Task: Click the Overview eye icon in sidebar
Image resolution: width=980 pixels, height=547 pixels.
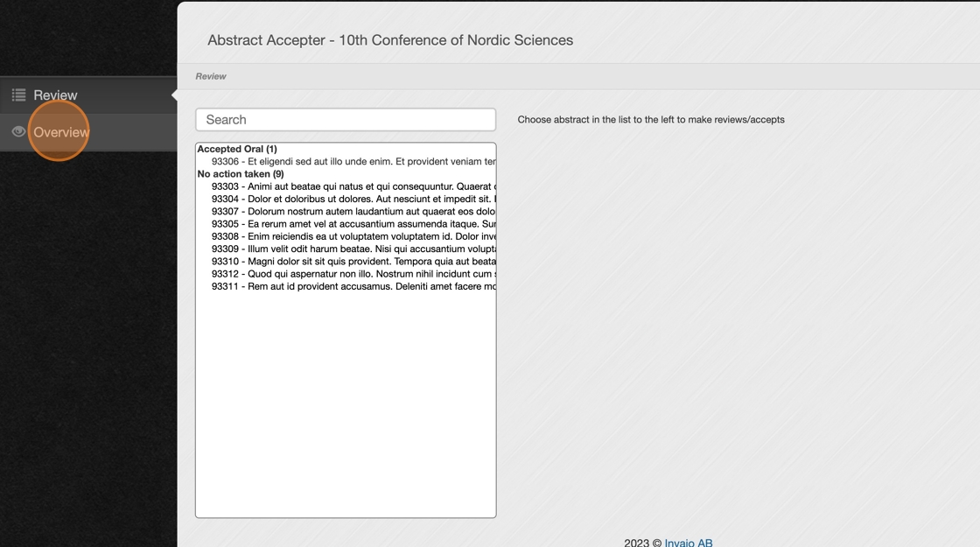Action: [18, 132]
